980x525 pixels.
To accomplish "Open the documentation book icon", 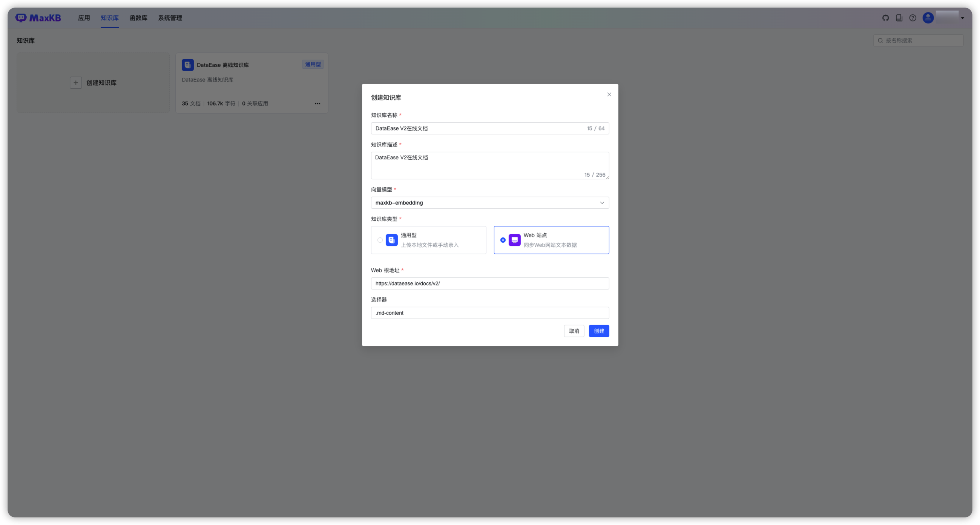I will click(x=899, y=18).
